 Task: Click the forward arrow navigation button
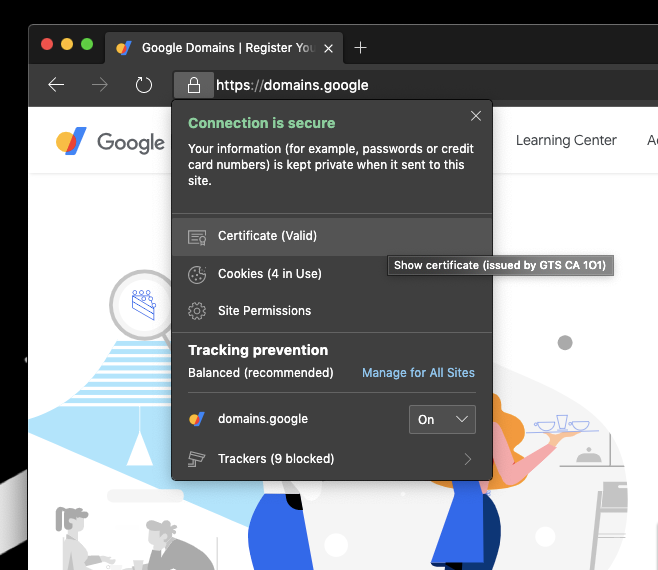[99, 85]
